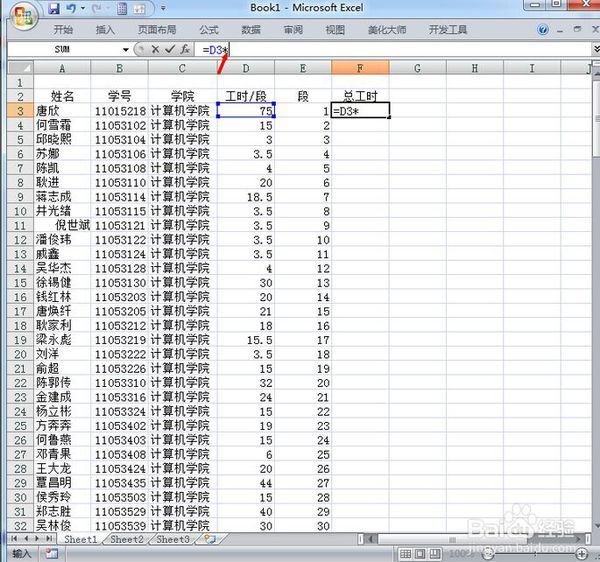The width and height of the screenshot is (600, 562).
Task: Click the zoom slider track
Action: pos(535,554)
